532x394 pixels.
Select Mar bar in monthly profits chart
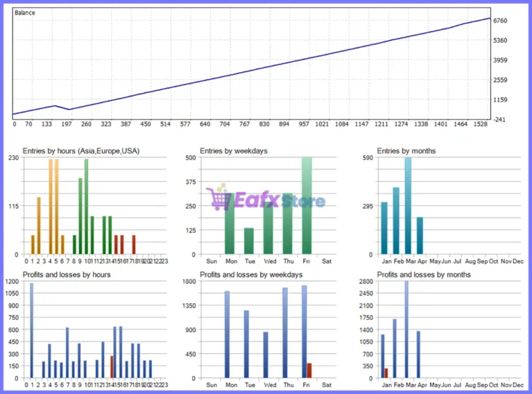tap(406, 329)
